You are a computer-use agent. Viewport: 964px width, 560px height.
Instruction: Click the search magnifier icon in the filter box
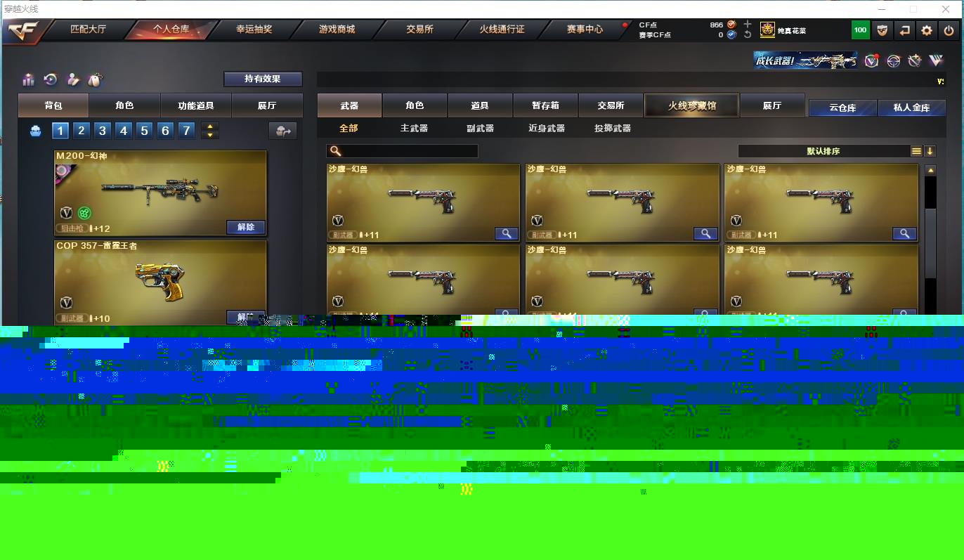[x=336, y=151]
